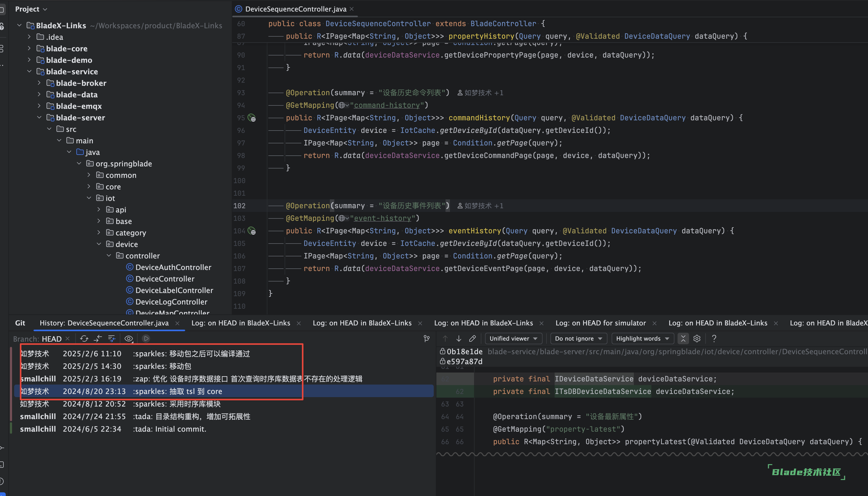This screenshot has height=496, width=868.
Task: Open the Log: on HEAD for simulator tab
Action: pos(600,323)
